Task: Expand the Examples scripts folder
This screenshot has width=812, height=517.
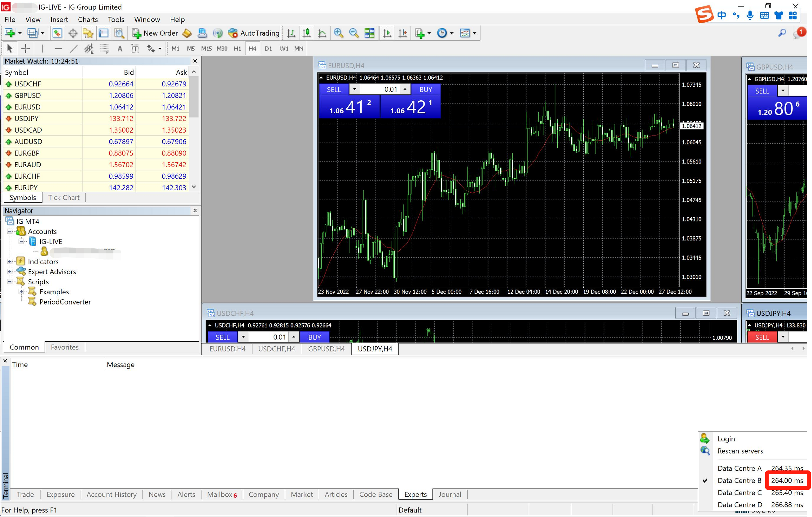Action: pos(21,292)
